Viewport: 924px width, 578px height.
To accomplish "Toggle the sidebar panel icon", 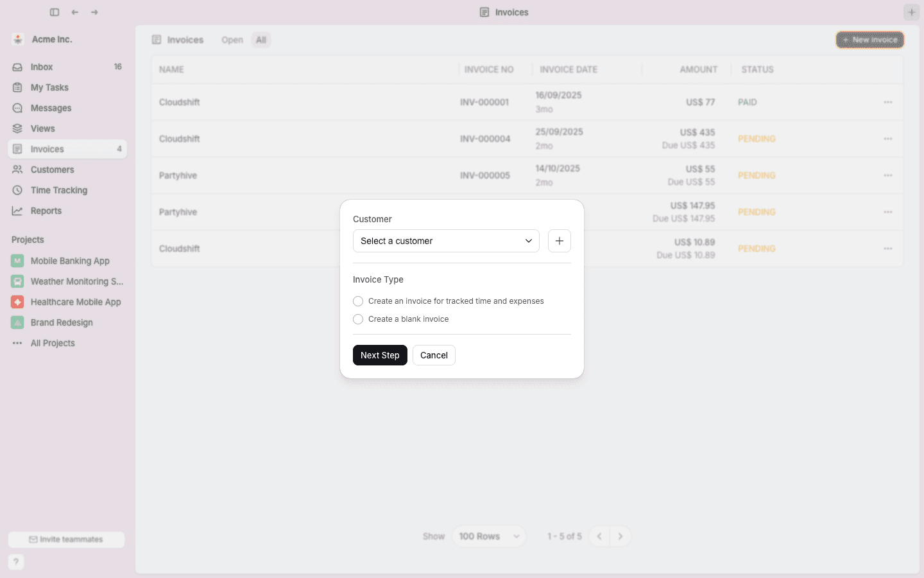I will tap(55, 12).
